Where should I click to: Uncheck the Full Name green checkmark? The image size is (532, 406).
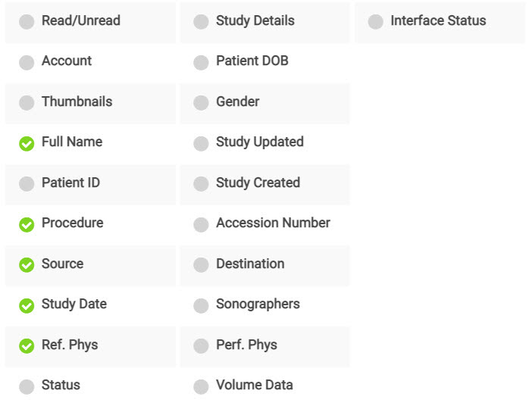(27, 143)
